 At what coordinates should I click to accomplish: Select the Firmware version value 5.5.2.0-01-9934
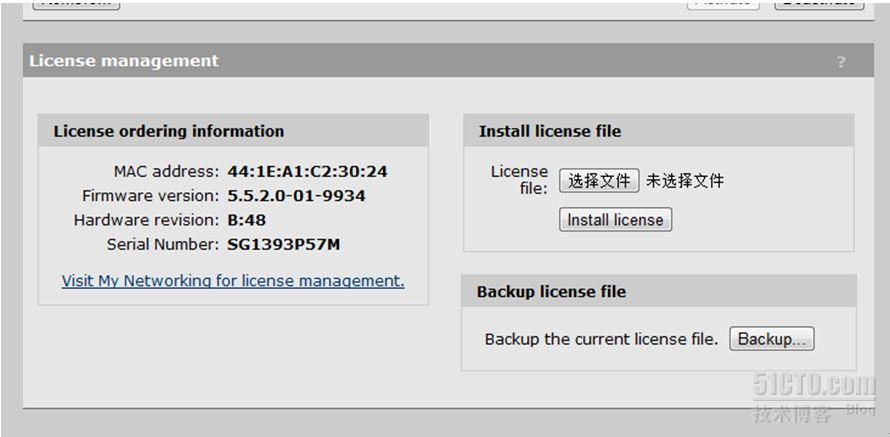point(296,196)
